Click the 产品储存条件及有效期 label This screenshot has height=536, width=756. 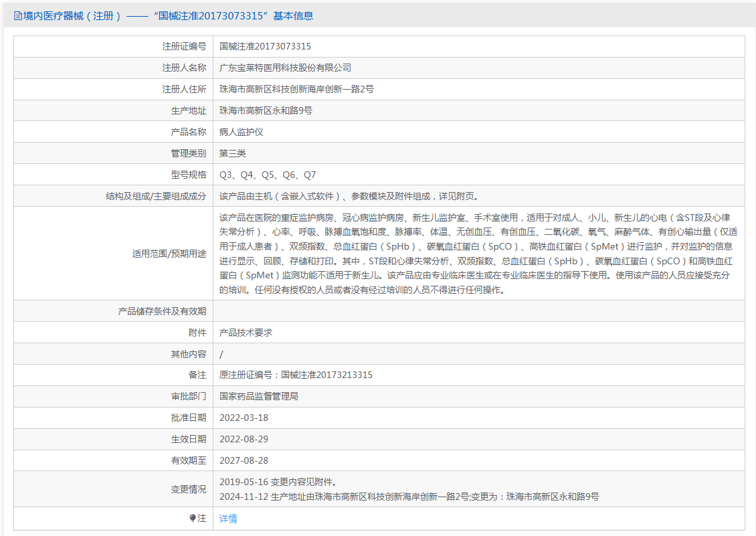[x=162, y=311]
